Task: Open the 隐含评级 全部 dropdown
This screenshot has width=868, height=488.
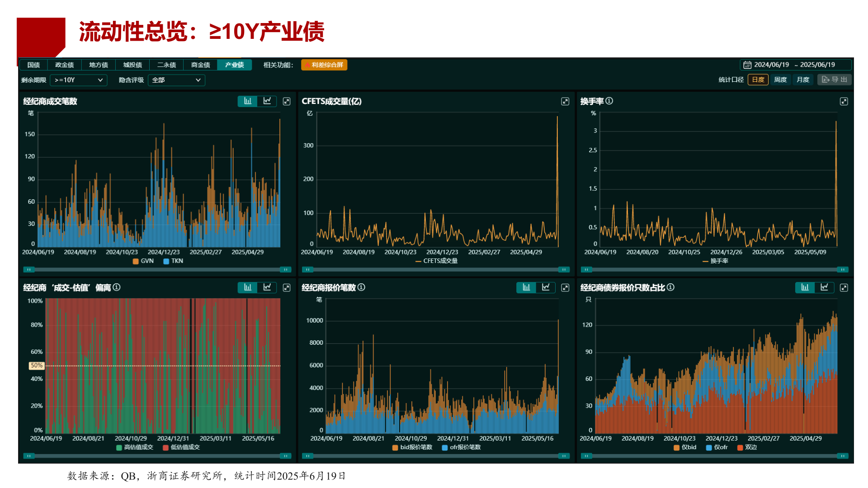Action: [176, 80]
